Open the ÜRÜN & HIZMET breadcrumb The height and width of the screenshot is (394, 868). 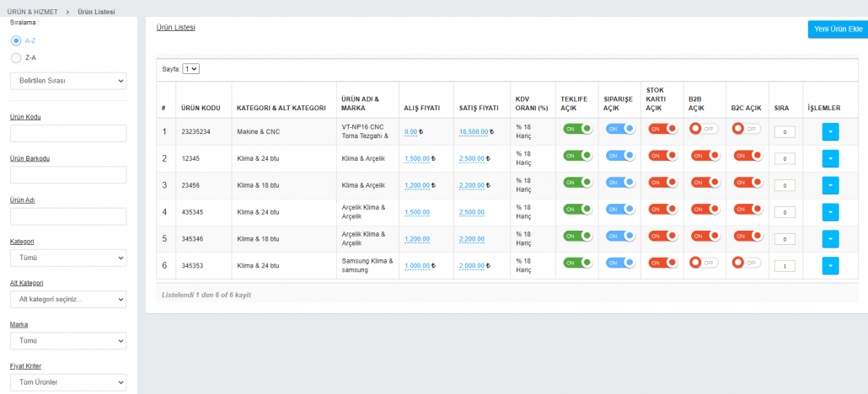34,12
